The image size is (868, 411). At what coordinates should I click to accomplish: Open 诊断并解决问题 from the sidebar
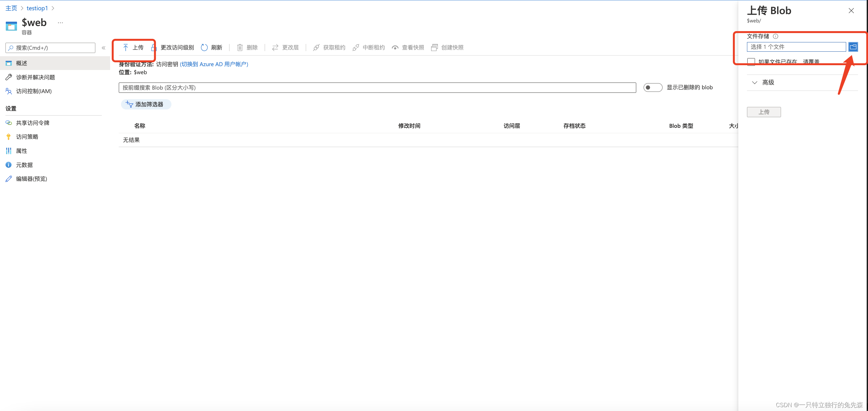[35, 77]
